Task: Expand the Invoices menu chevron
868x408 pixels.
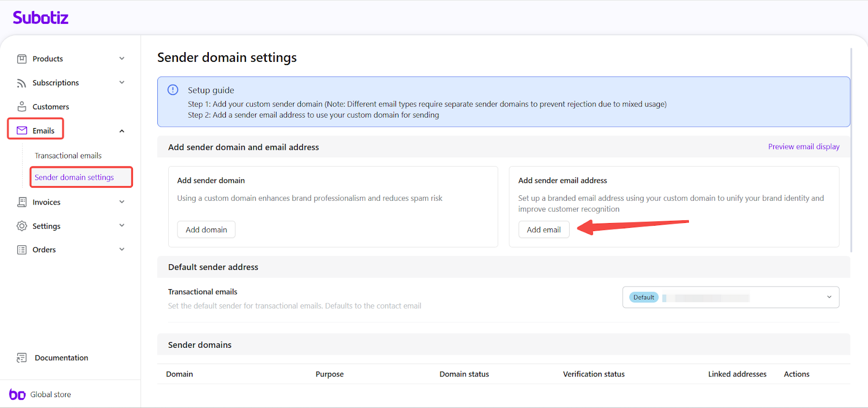Action: coord(122,202)
